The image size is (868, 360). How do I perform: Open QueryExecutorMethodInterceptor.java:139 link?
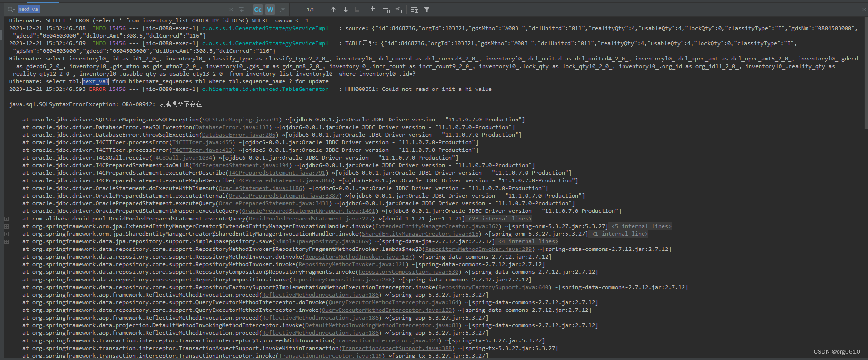coord(387,310)
